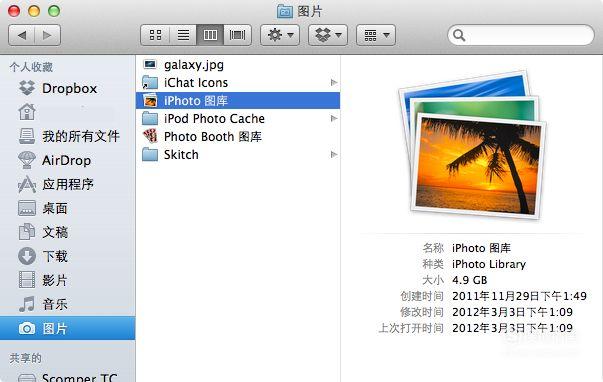Click the 个人收藏 sidebar header

click(31, 67)
